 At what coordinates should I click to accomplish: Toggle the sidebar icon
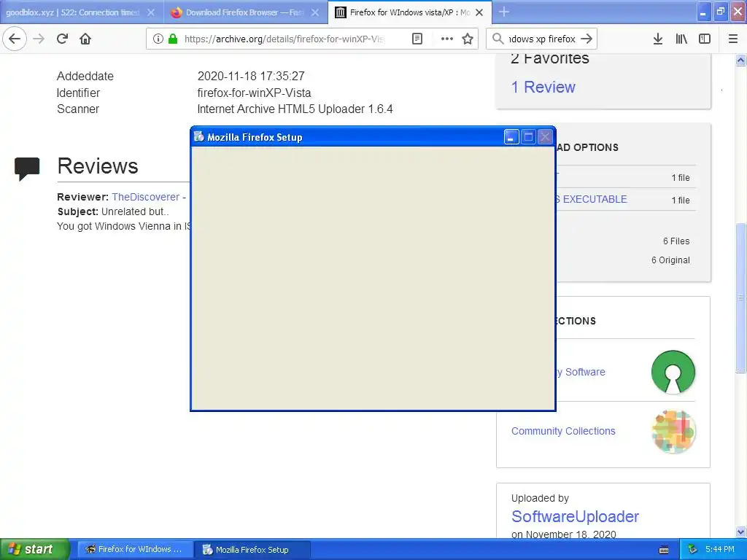pos(705,39)
